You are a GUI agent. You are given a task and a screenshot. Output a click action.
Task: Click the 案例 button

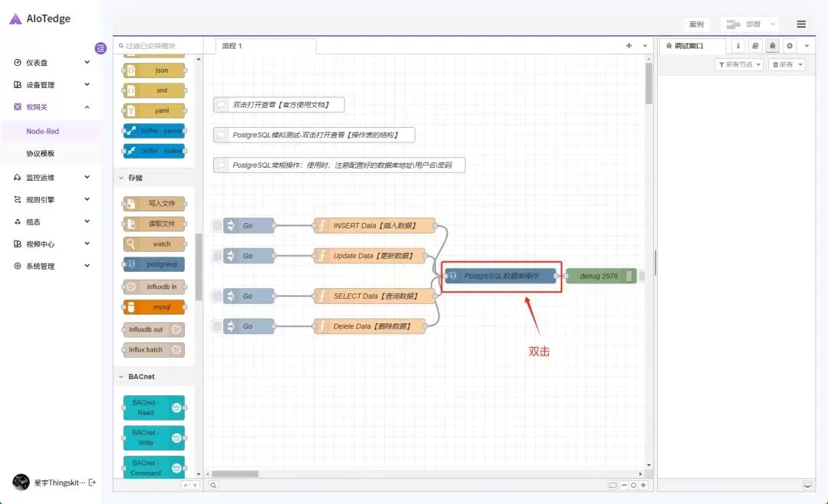[696, 25]
